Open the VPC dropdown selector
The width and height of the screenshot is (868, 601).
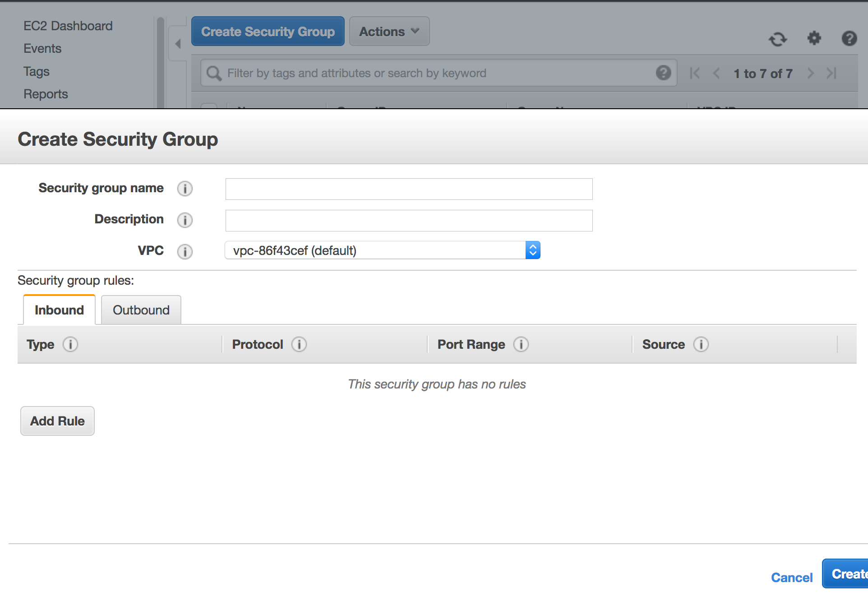pos(382,250)
